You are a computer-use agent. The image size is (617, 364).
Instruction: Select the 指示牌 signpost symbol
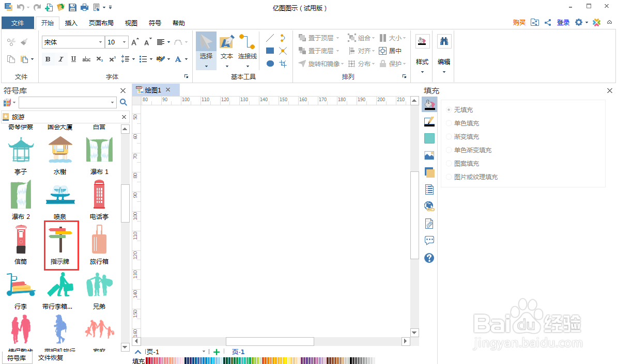(60, 245)
